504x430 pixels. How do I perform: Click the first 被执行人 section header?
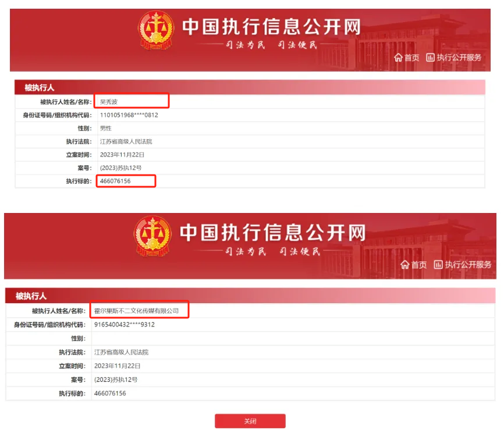(x=250, y=87)
